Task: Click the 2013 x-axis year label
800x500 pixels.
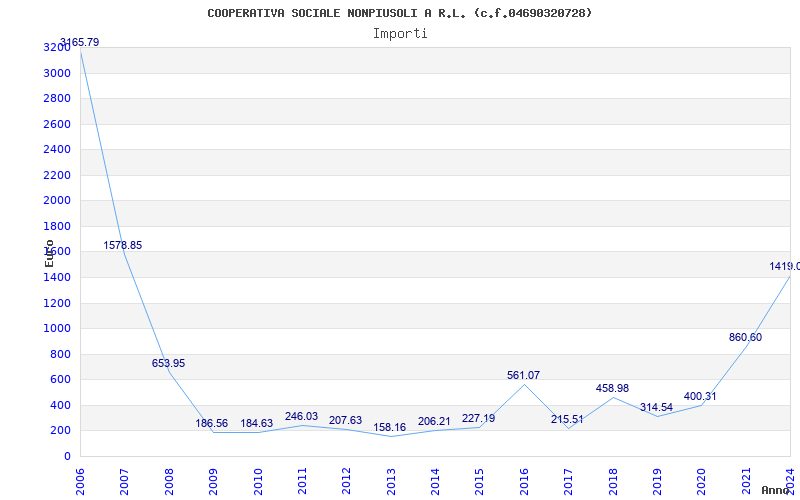Action: pyautogui.click(x=391, y=482)
